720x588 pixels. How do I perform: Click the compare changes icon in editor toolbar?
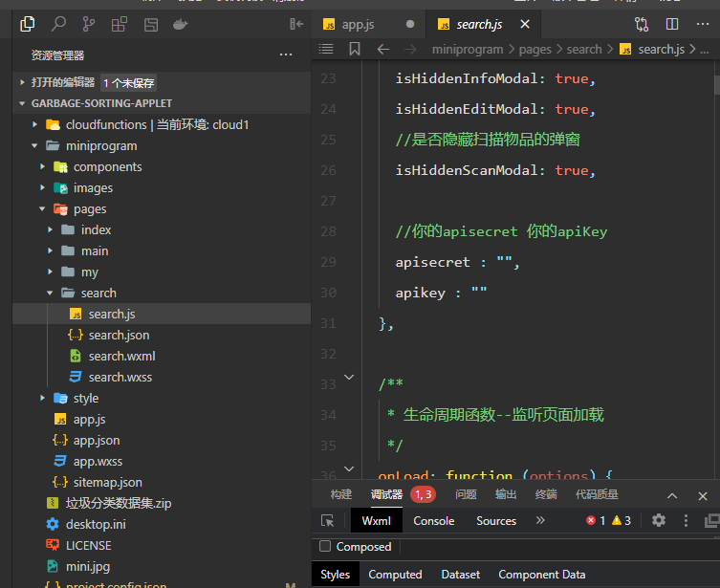(642, 24)
